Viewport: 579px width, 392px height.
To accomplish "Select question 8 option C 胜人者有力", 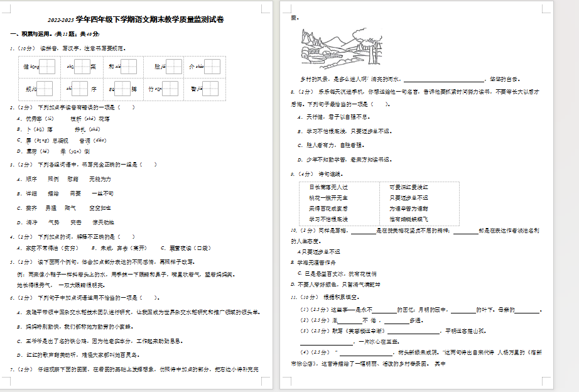I will point(331,145).
